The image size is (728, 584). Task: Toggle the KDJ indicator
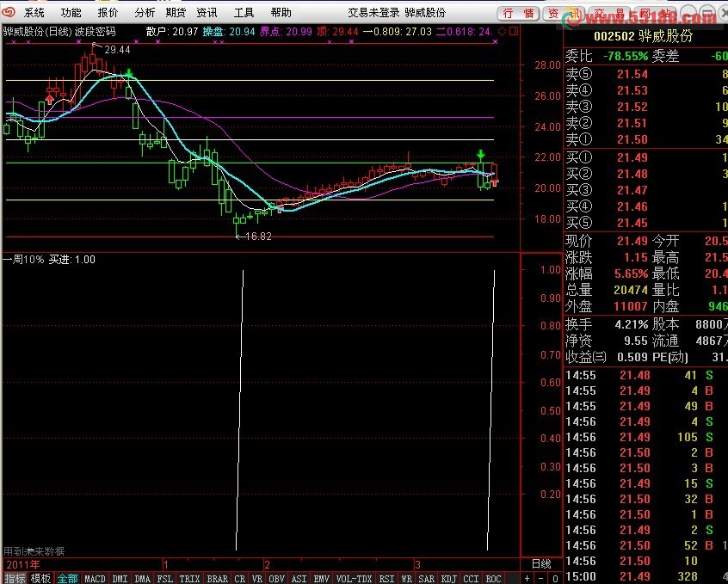pyautogui.click(x=447, y=579)
